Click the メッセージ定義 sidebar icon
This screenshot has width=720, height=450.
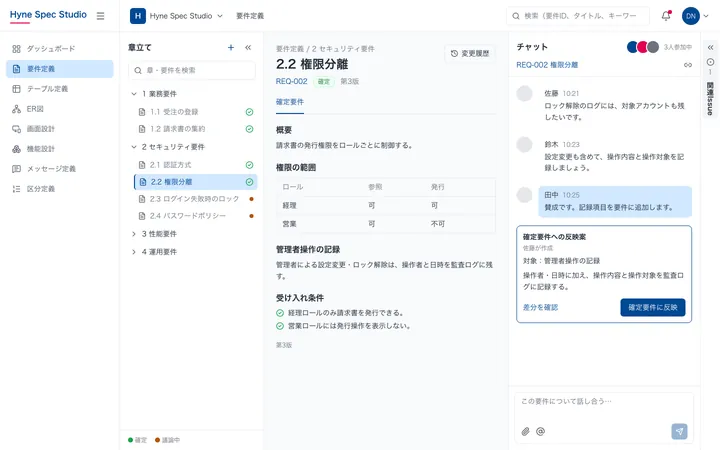pyautogui.click(x=17, y=169)
